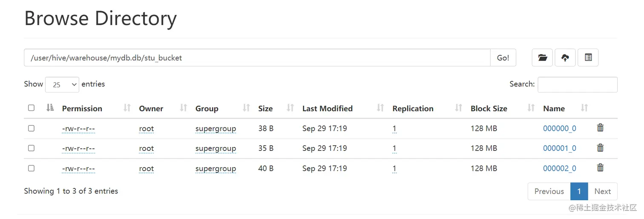The width and height of the screenshot is (644, 219).
Task: Click the cut and paste list icon
Action: 588,58
